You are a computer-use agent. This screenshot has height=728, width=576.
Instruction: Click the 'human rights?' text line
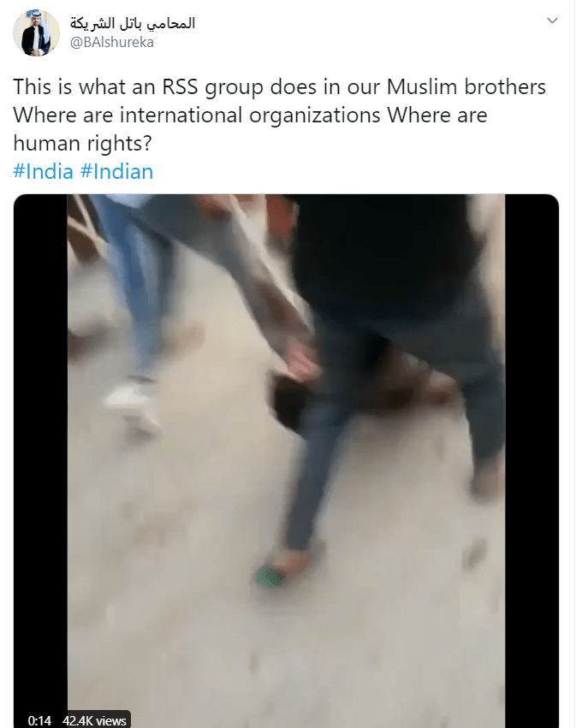[83, 144]
